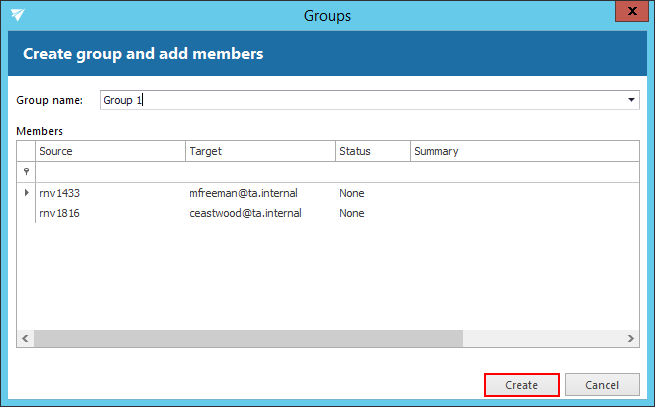Click the Group name text field
655x407 pixels.
click(360, 100)
